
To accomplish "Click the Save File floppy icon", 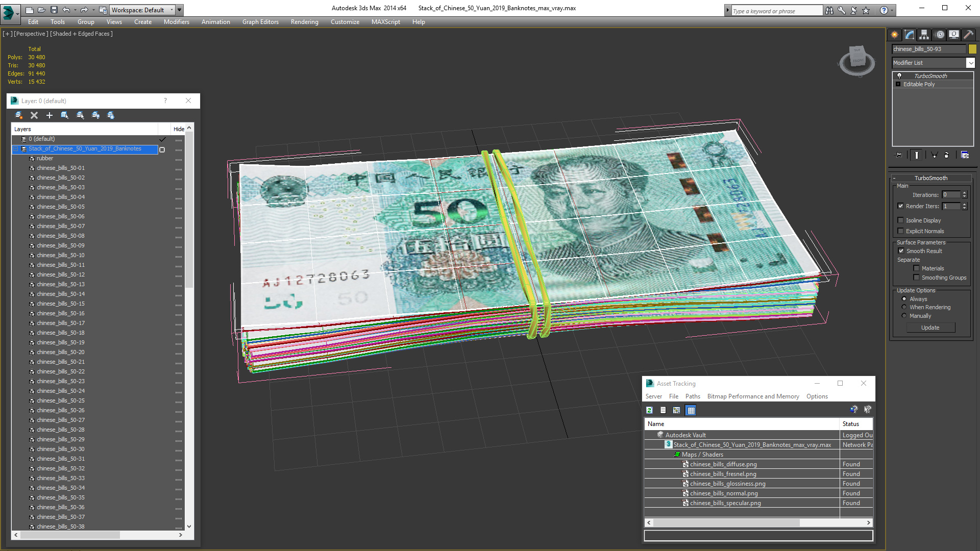I will pos(54,10).
